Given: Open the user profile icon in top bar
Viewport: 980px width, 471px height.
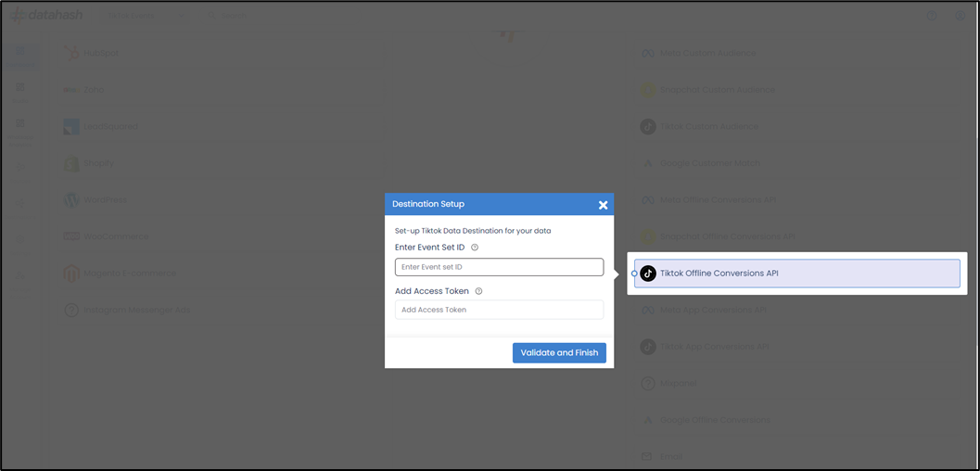Looking at the screenshot, I should (x=960, y=16).
